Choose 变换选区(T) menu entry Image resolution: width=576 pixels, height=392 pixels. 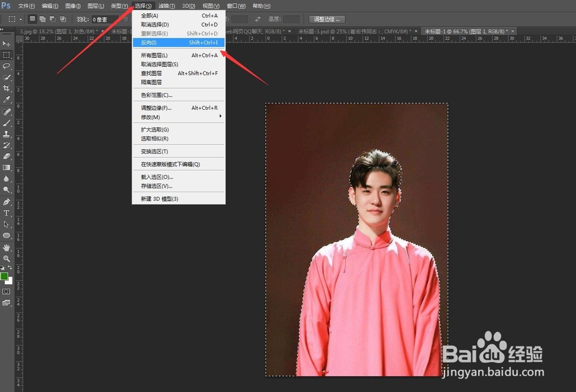click(x=179, y=151)
